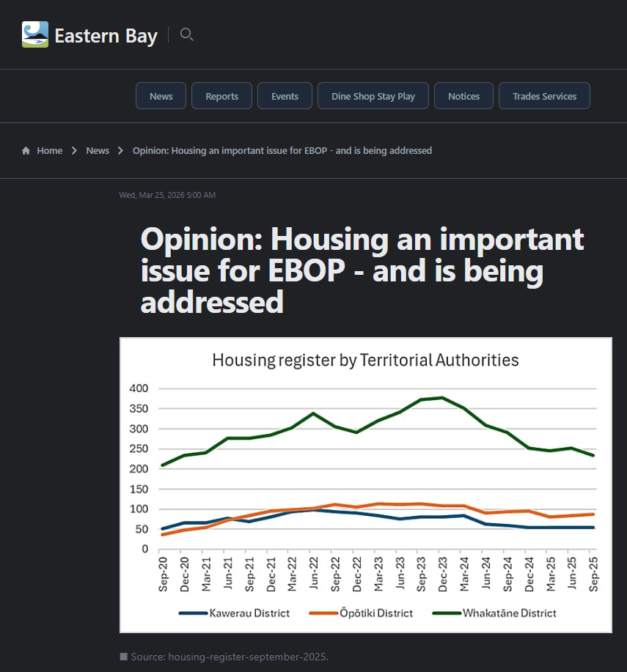The height and width of the screenshot is (672, 627).
Task: Open the search magnifier icon
Action: (x=186, y=34)
